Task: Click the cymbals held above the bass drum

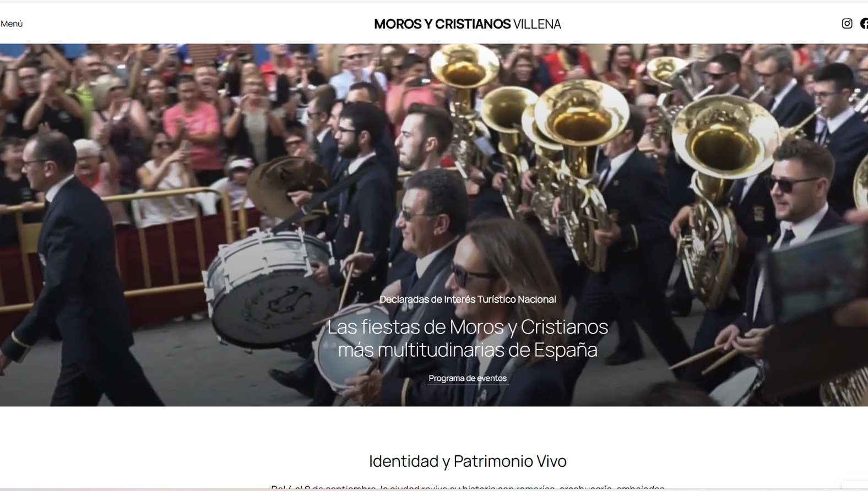Action: tap(286, 186)
